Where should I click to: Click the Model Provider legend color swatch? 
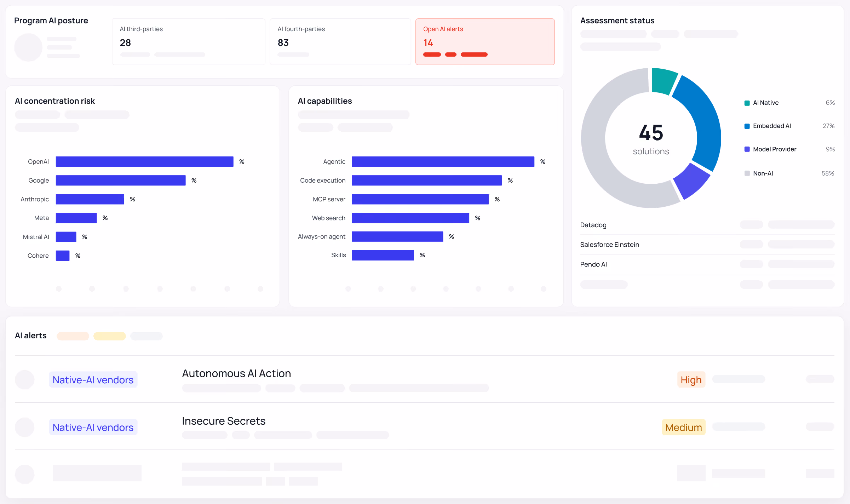pyautogui.click(x=747, y=149)
